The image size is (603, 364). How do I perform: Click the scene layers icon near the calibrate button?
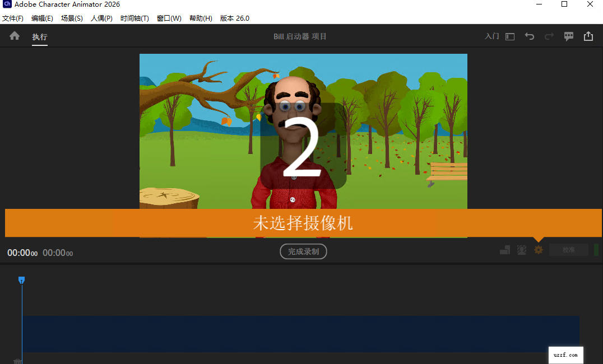click(505, 250)
